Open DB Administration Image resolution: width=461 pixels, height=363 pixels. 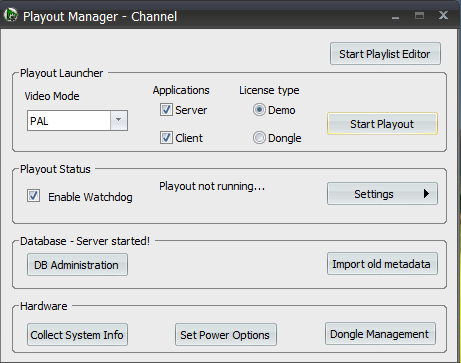77,265
